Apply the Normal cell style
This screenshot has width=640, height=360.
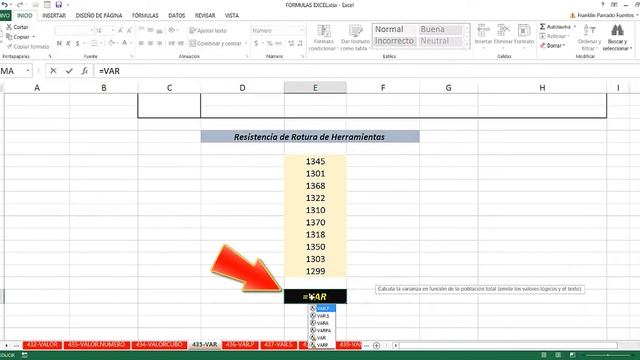pos(394,29)
